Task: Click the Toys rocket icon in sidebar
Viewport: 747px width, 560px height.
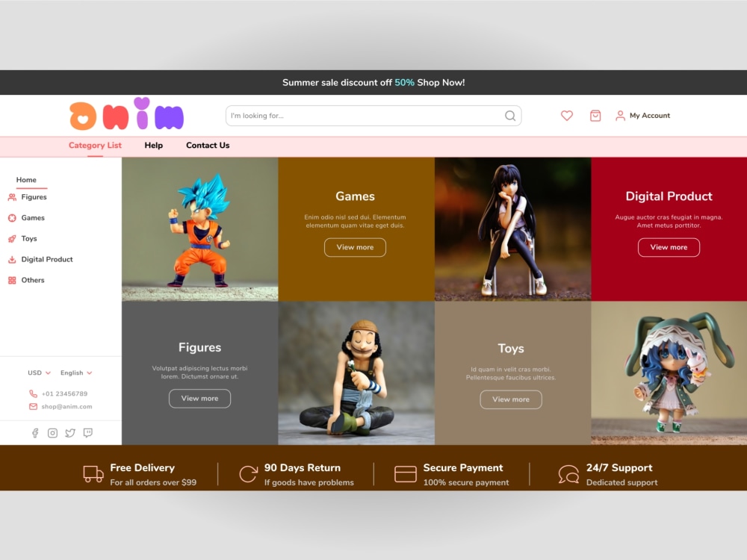Action: [12, 239]
